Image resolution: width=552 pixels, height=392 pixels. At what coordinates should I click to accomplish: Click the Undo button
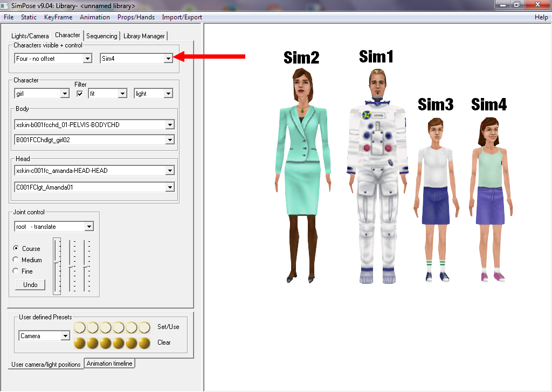pos(30,285)
